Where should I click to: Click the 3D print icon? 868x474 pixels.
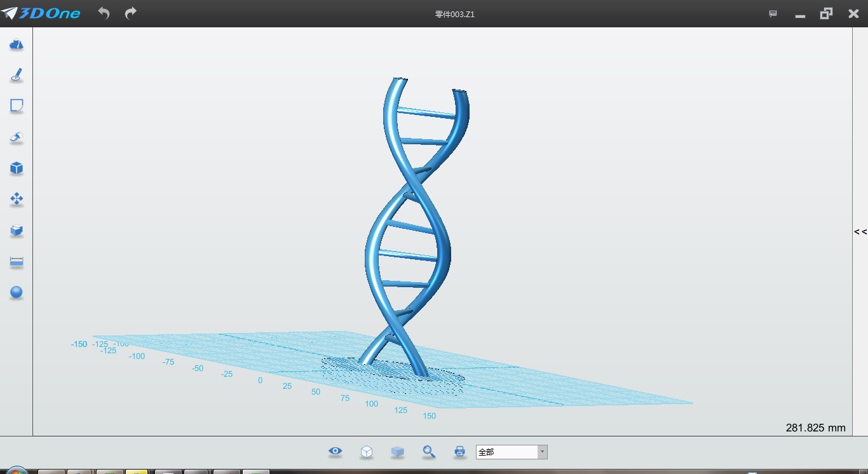point(460,452)
